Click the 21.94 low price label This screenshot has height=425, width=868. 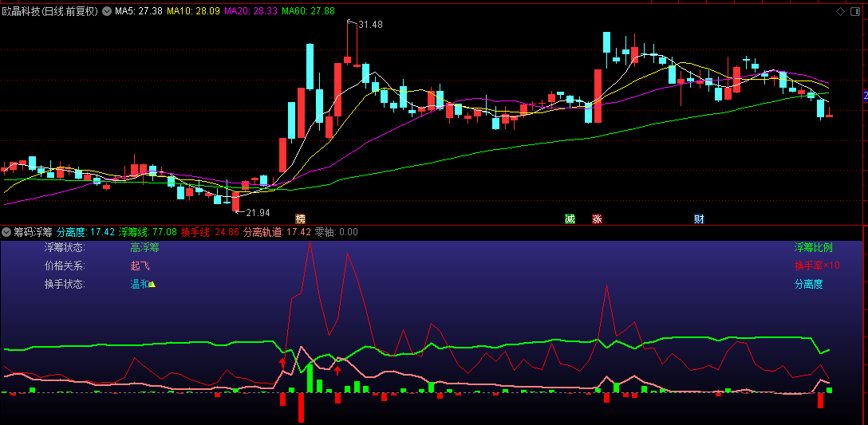(x=258, y=212)
